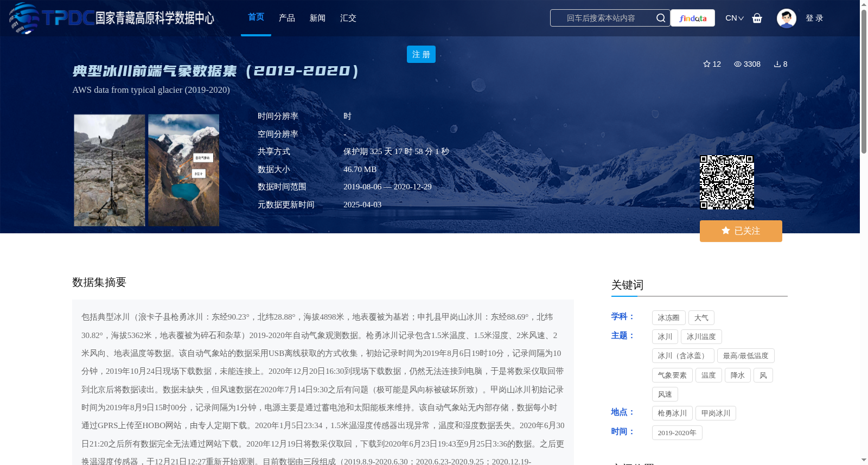Toggle the 已关注 follow button

tap(741, 231)
